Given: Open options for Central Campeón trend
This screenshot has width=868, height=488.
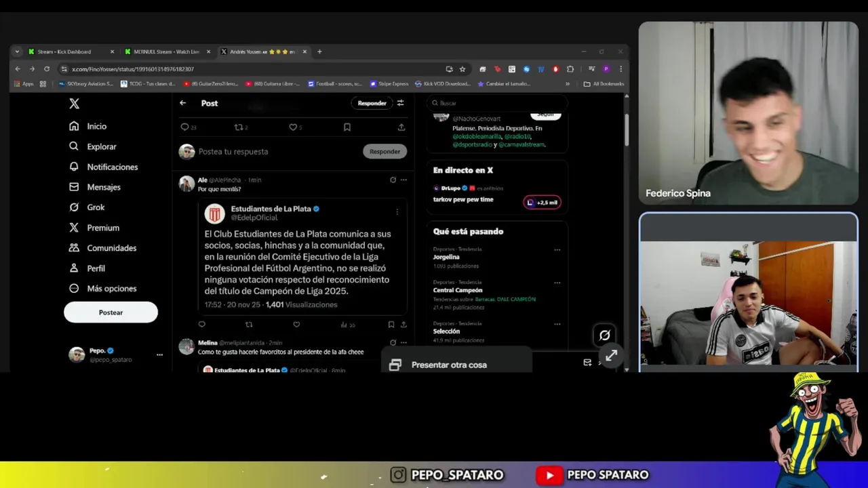Looking at the screenshot, I should tap(557, 283).
